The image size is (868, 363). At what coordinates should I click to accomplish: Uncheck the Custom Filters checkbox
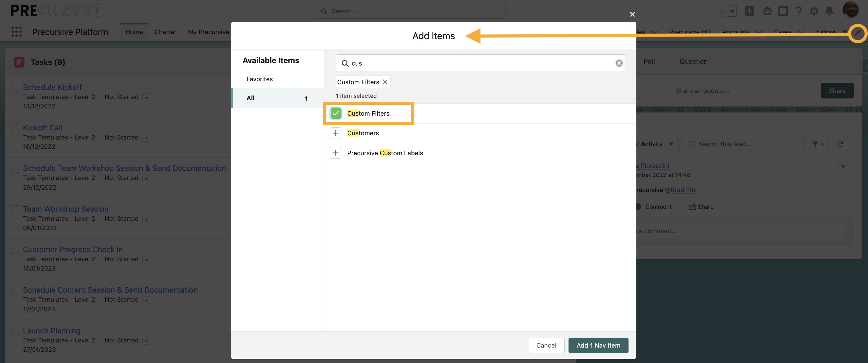(336, 113)
